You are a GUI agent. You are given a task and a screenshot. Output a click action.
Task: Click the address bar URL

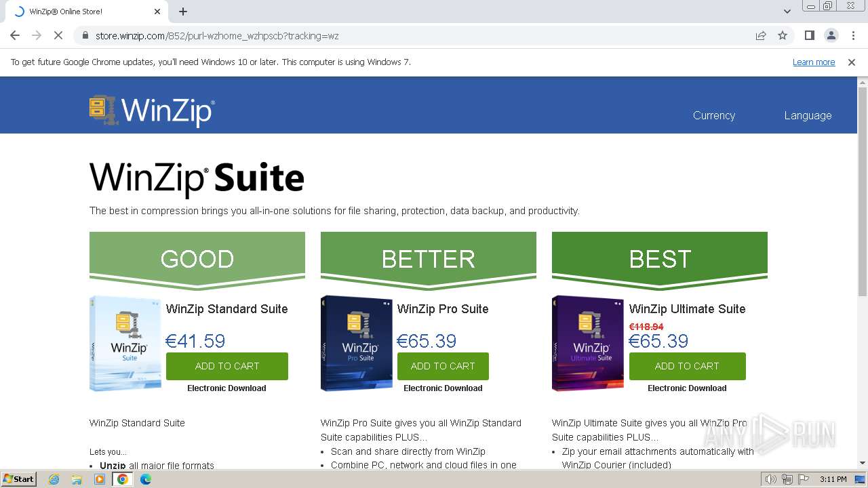(x=217, y=36)
